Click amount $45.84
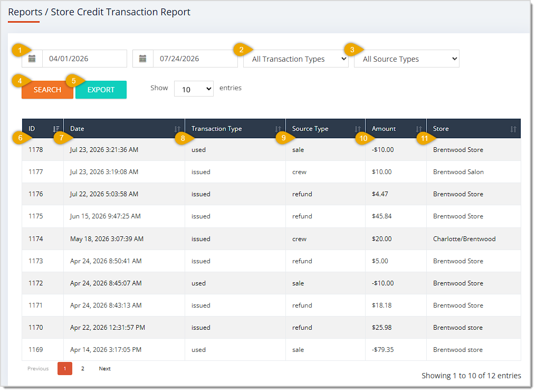 (382, 216)
